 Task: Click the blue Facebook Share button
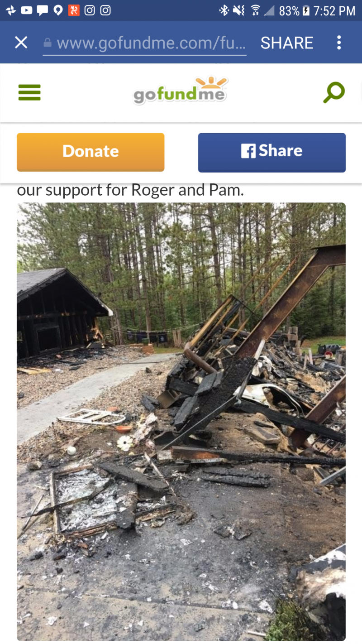pos(271,152)
